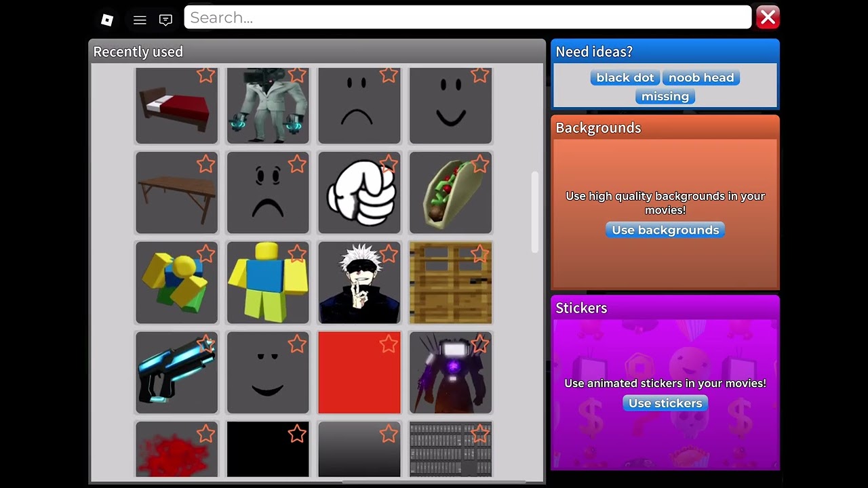Select the smirk face item
This screenshot has height=488, width=868.
pos(268,373)
